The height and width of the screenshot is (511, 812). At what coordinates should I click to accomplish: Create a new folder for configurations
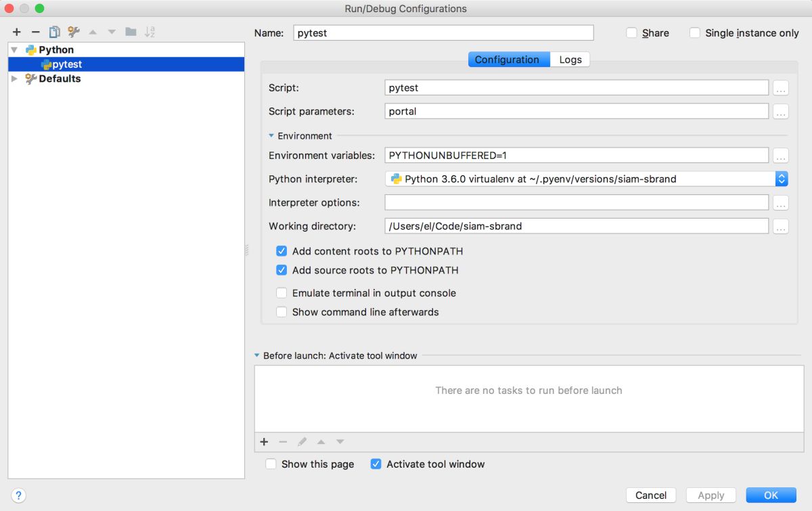pyautogui.click(x=131, y=32)
